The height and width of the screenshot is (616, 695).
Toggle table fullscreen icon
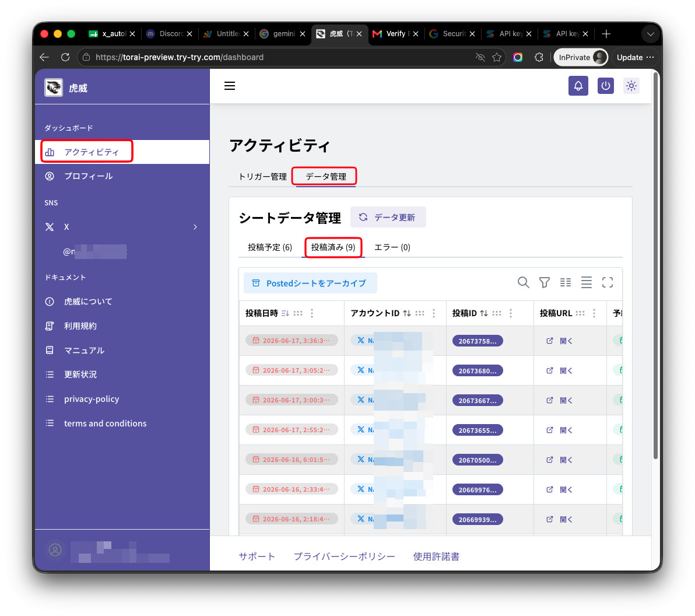click(607, 282)
